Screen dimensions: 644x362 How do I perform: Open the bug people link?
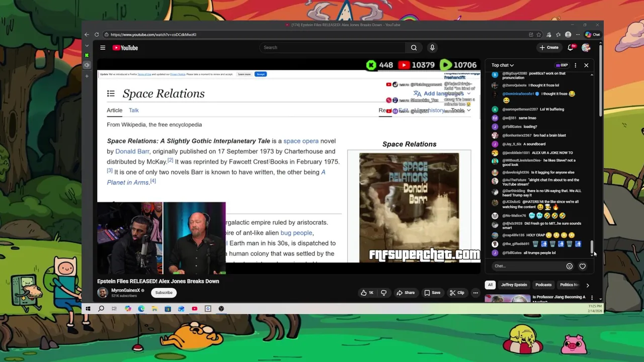click(x=296, y=233)
